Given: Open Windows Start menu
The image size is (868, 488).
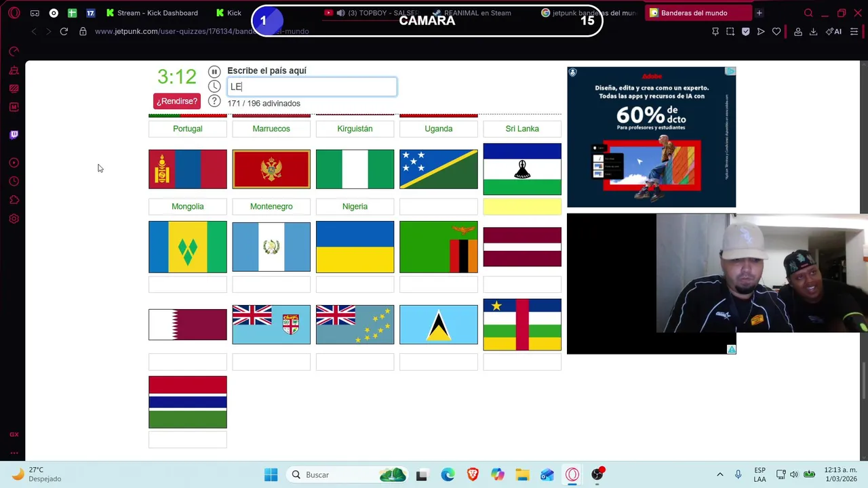Looking at the screenshot, I should click(x=271, y=474).
